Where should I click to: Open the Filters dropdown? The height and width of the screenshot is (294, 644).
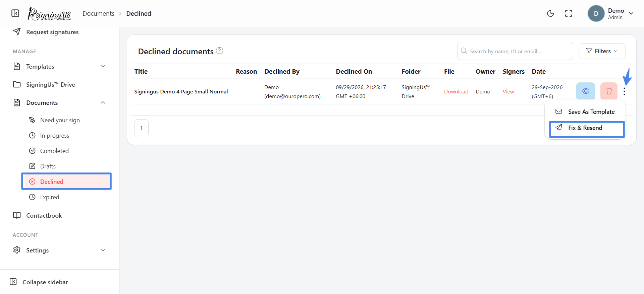coord(602,51)
